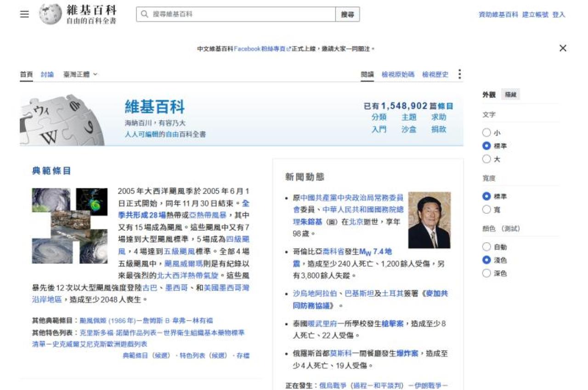Open the 主題 portal link
Image resolution: width=588 pixels, height=390 pixels.
(x=409, y=117)
